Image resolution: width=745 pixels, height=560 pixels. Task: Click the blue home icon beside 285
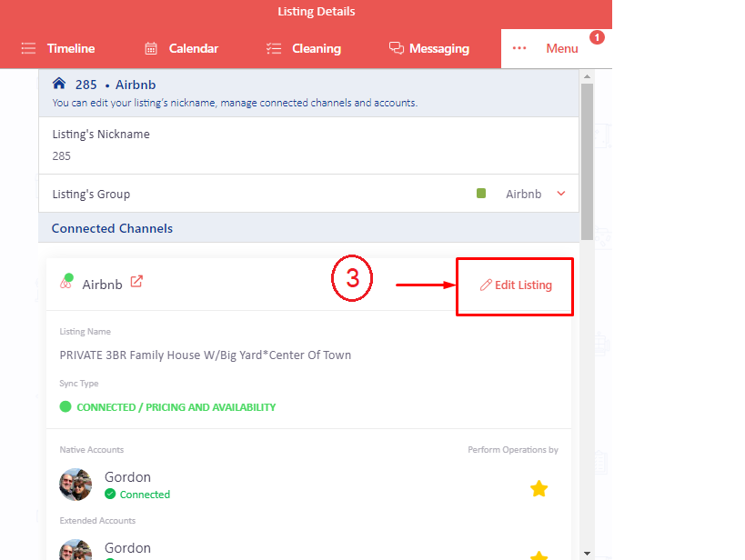59,84
